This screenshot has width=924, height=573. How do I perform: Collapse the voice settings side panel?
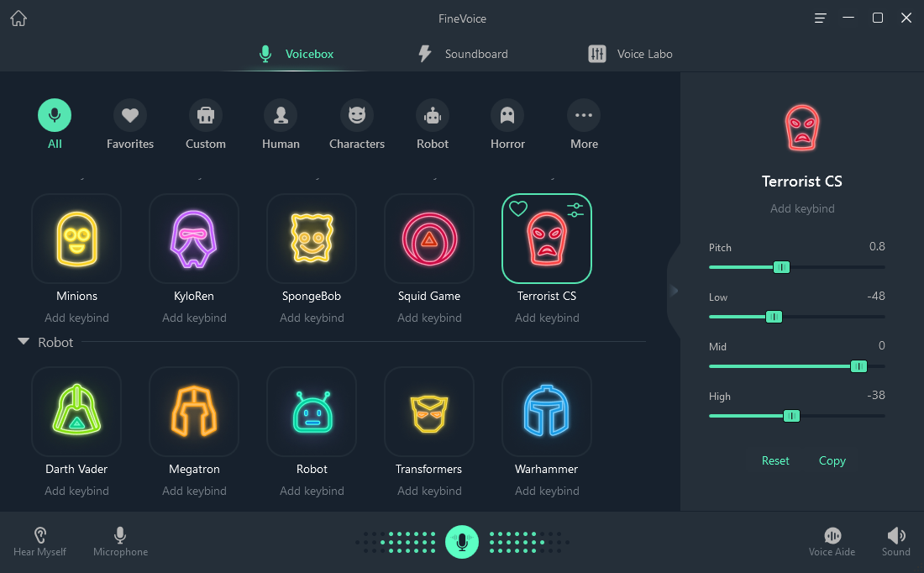675,290
